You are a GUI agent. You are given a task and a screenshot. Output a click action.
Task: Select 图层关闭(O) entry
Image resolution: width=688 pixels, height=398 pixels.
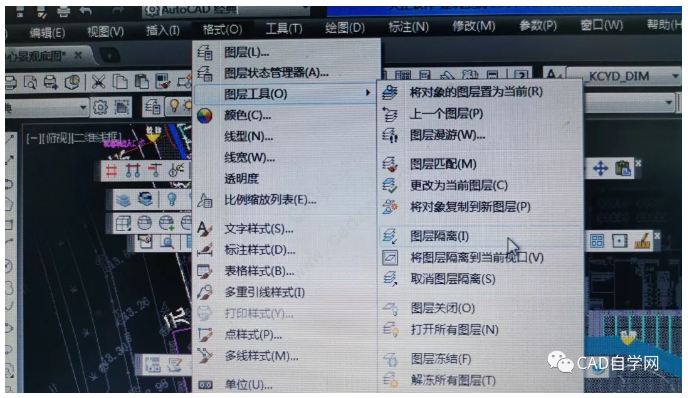click(x=480, y=308)
